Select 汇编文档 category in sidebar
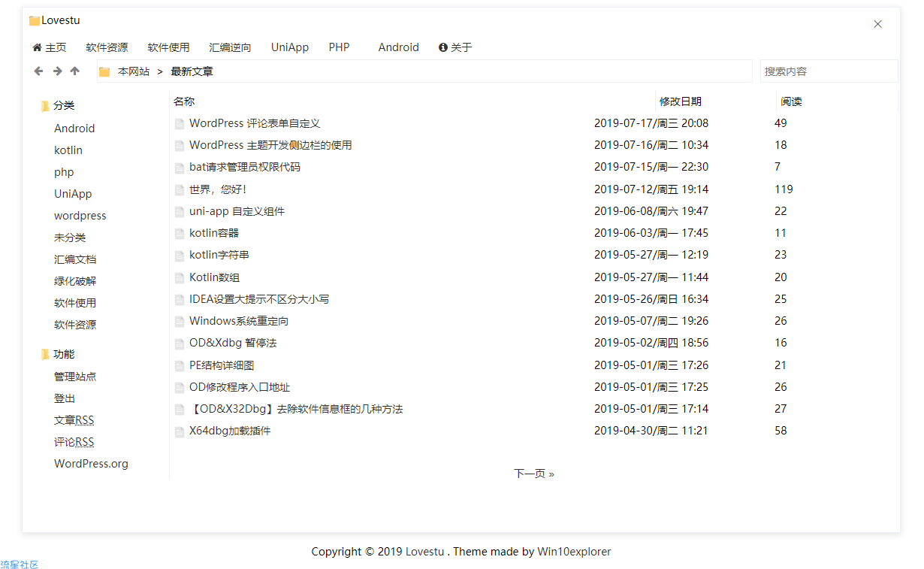The image size is (924, 569). pos(75,259)
